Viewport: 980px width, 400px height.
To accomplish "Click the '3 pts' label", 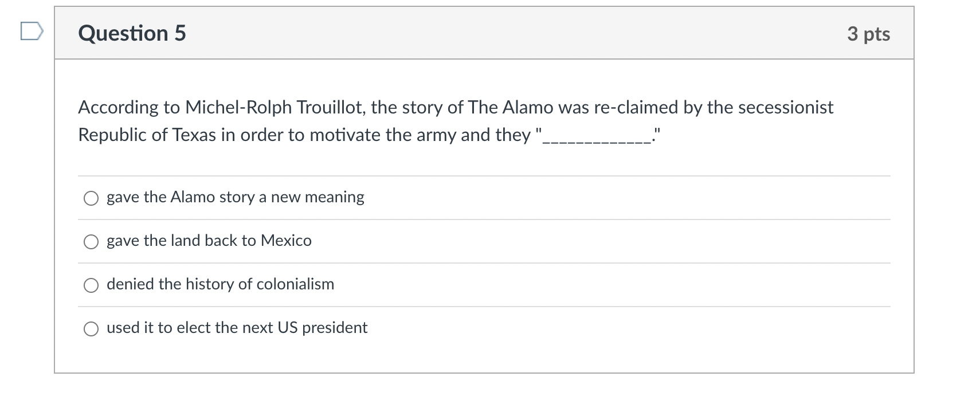I will click(x=870, y=34).
